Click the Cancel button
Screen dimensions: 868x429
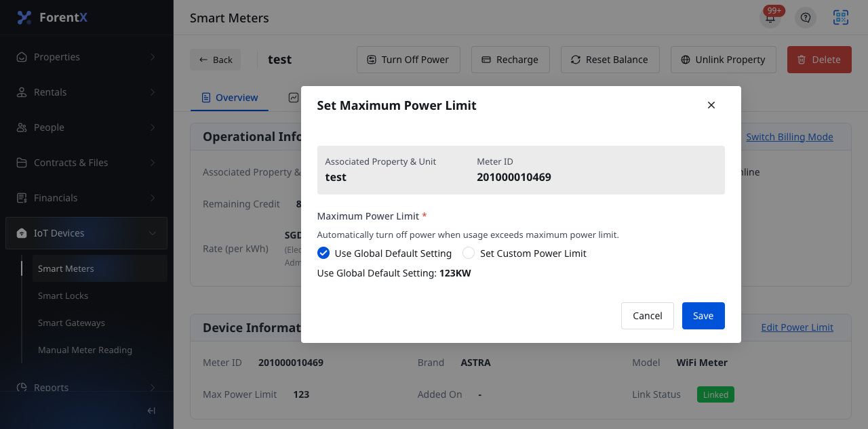(648, 316)
